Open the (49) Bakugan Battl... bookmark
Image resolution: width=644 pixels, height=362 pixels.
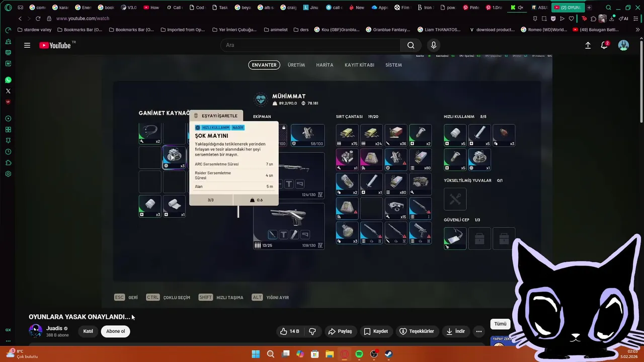coord(595,30)
